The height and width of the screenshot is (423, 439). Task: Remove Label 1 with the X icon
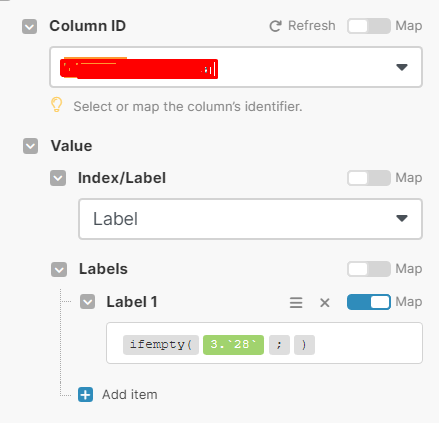coord(325,303)
